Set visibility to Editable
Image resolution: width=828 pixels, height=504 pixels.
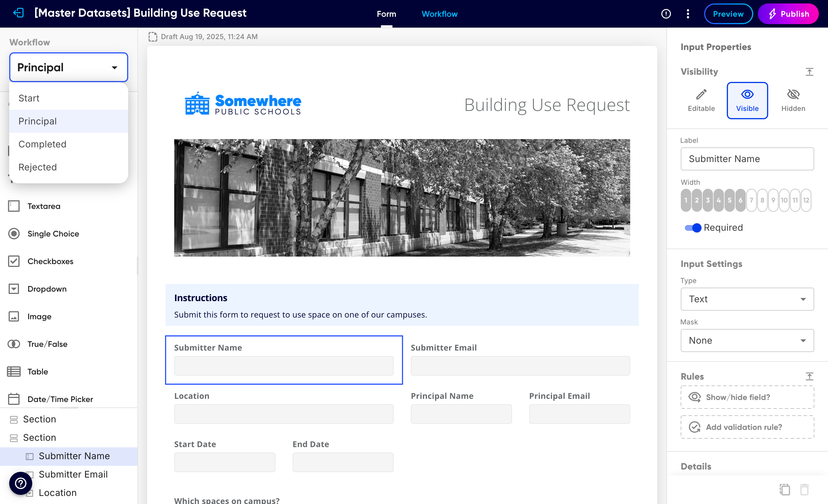pos(701,100)
